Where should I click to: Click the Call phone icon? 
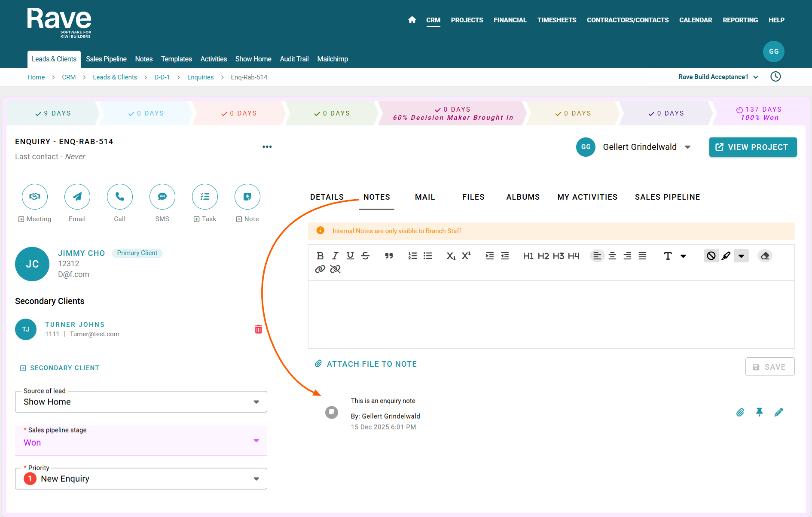tap(120, 197)
